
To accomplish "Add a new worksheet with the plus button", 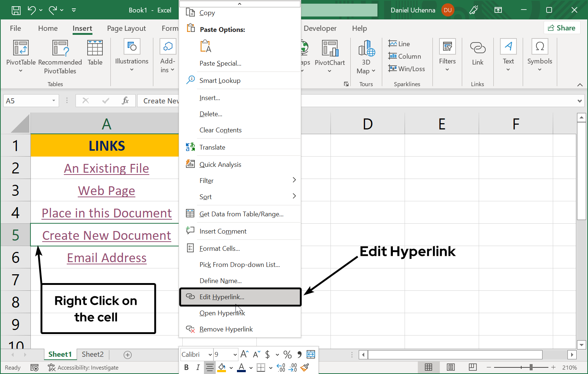I will tap(127, 354).
